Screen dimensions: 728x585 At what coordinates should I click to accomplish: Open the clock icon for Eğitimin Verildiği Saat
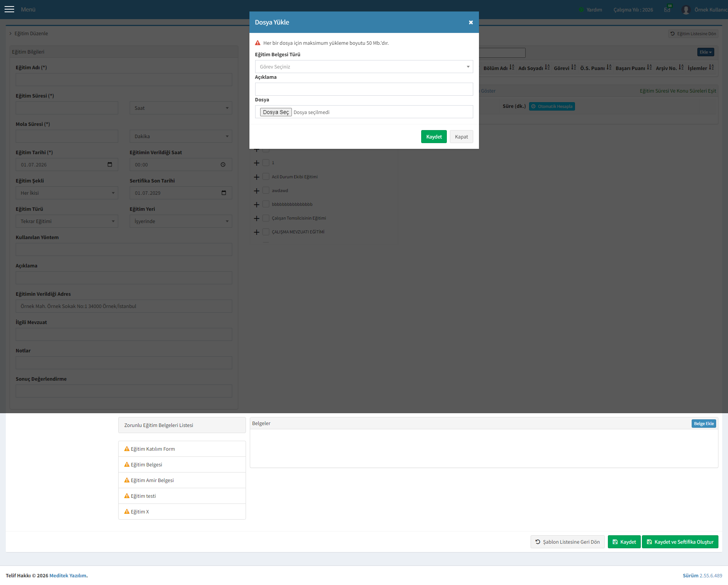[x=223, y=165]
